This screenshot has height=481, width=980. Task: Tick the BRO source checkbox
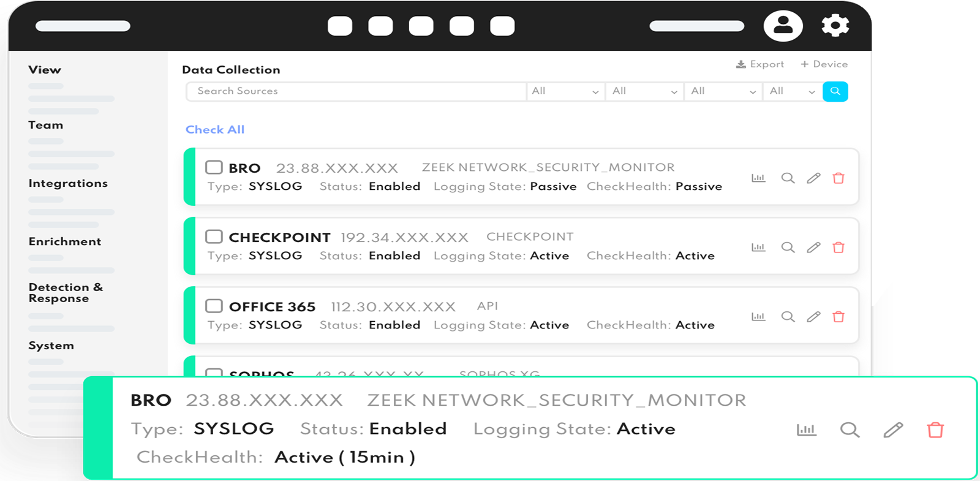[x=214, y=167]
